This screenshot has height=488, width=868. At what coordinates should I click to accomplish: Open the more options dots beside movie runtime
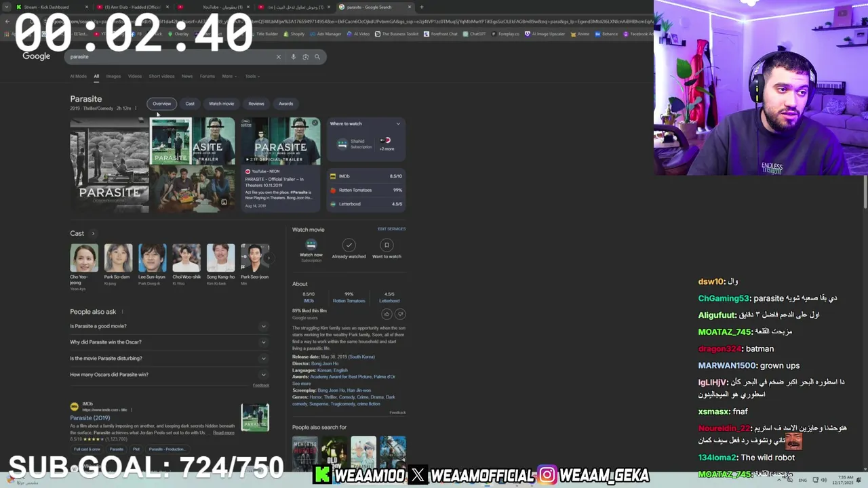[x=135, y=108]
